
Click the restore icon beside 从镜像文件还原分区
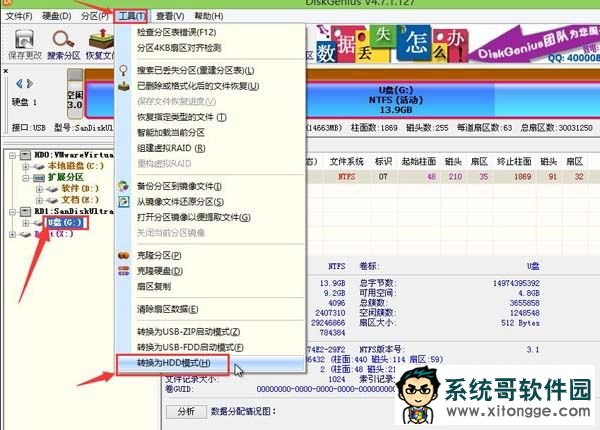click(x=123, y=202)
